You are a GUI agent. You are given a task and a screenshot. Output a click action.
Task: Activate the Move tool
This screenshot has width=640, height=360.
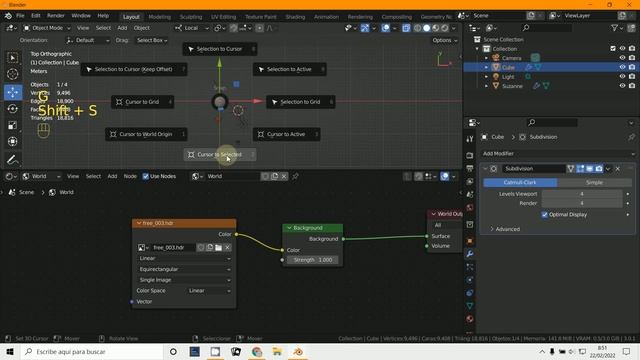click(13, 92)
